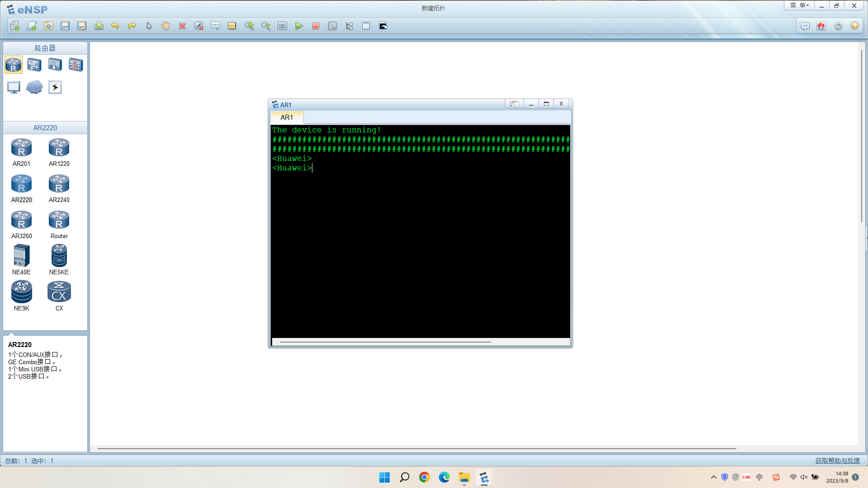Click the delete all connections icon
The width and height of the screenshot is (868, 488).
pyautogui.click(x=199, y=26)
